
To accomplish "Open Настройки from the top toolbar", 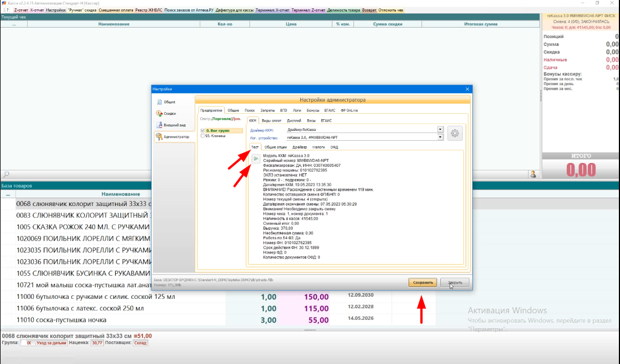I will click(x=56, y=10).
